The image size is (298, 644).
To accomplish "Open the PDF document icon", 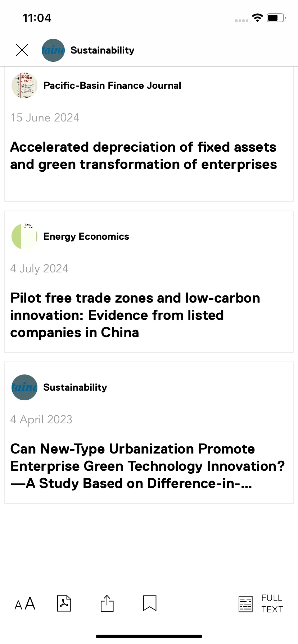I will point(64,603).
